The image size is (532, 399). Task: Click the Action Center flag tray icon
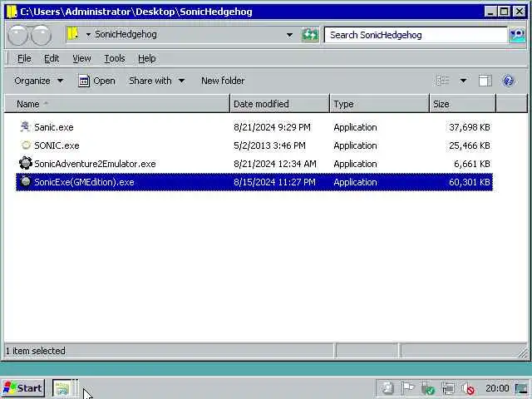coord(408,388)
